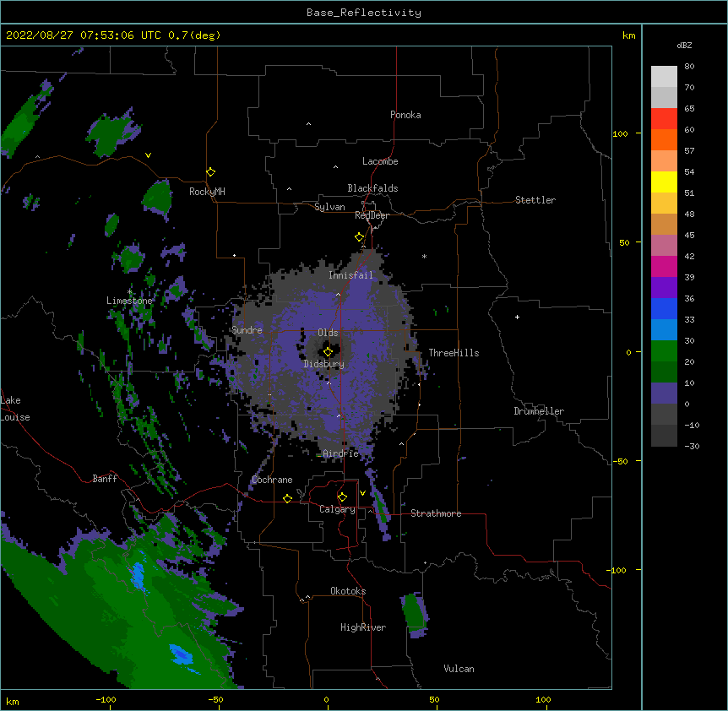
Task: Click the Base_Reflectivity title
Action: pos(364,13)
